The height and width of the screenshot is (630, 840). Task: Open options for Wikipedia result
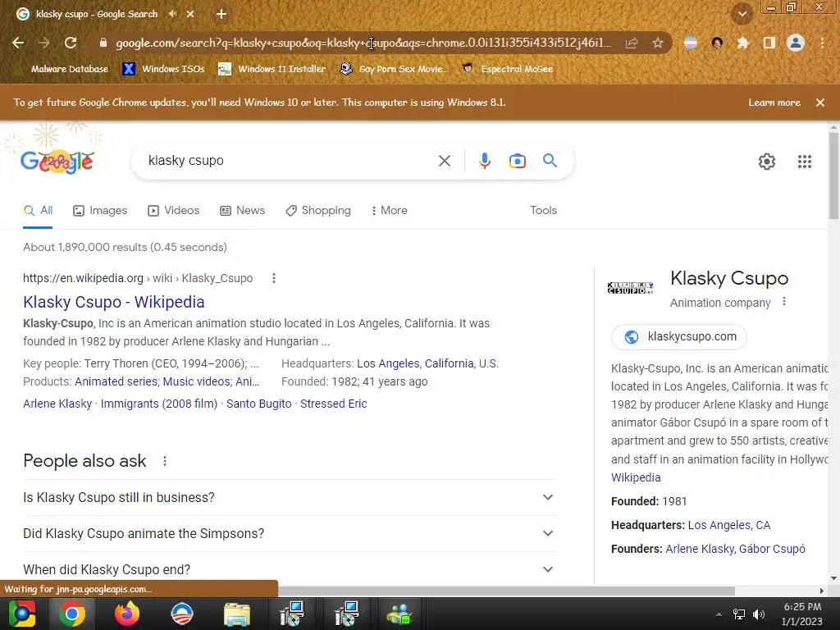[x=274, y=278]
